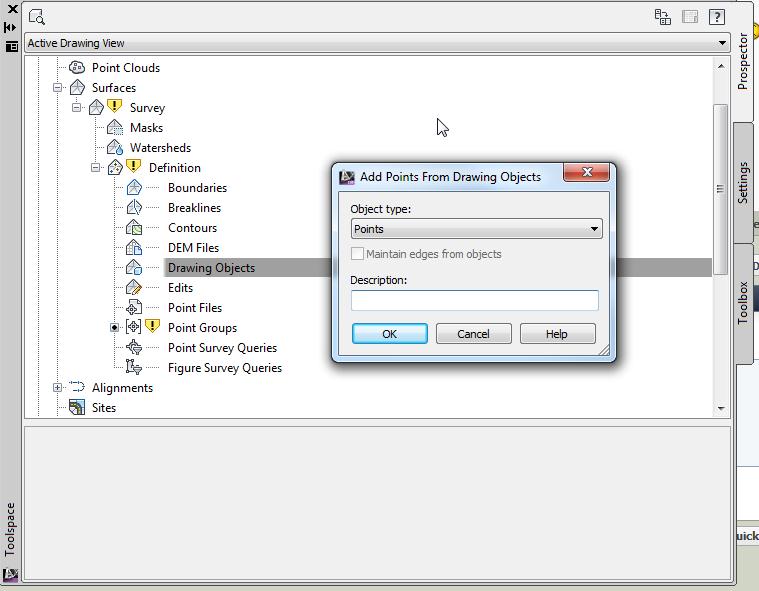The image size is (759, 591).
Task: Click the Watersheds icon
Action: (115, 147)
